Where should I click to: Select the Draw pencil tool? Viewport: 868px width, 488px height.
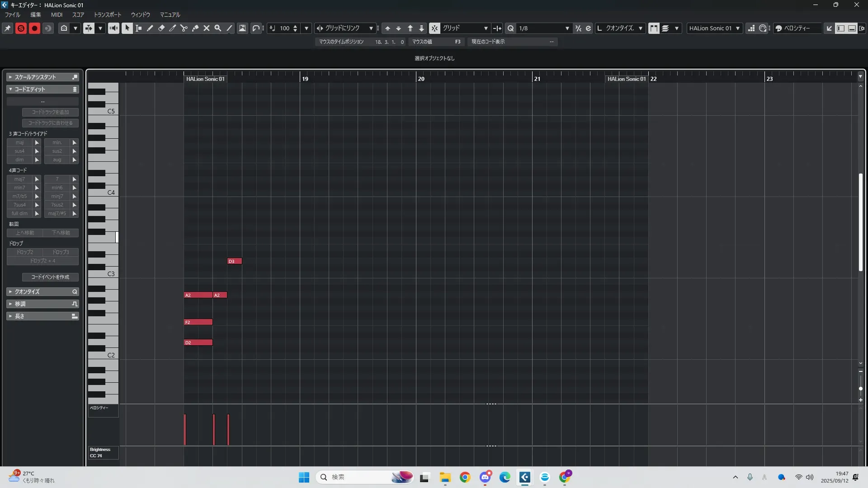click(x=150, y=28)
